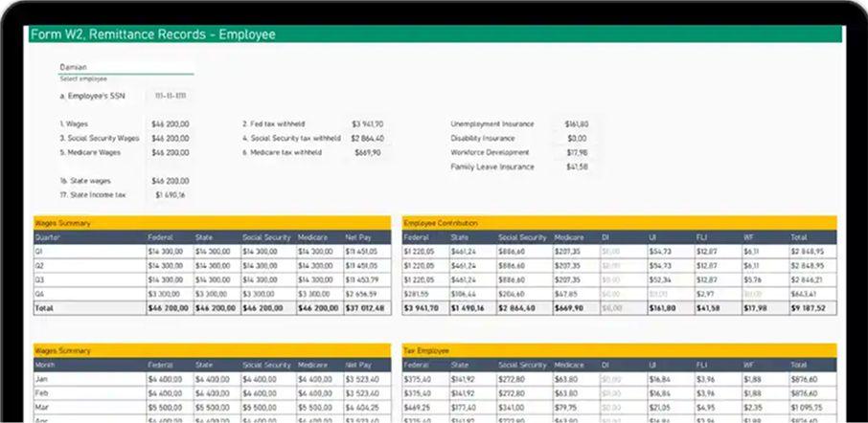The height and width of the screenshot is (423, 868).
Task: Click the Medicare tax withheld amount $669,90
Action: pyautogui.click(x=368, y=152)
